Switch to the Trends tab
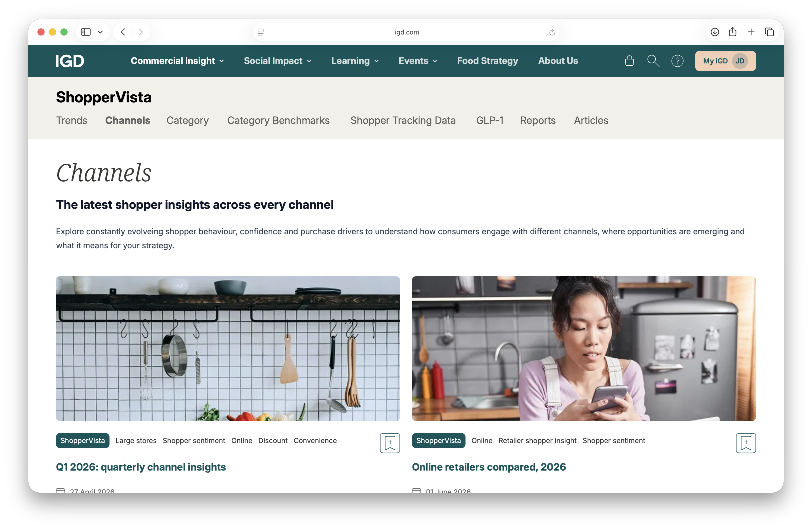 click(72, 120)
